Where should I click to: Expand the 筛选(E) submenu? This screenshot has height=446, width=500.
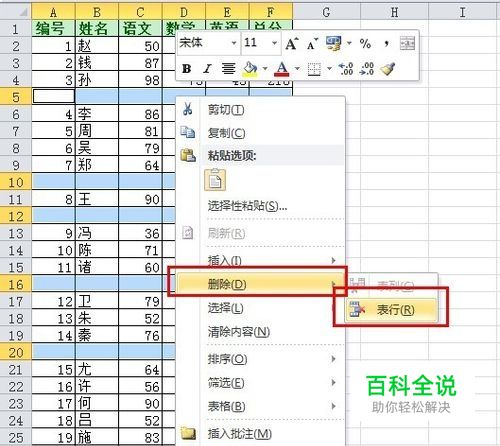(x=261, y=383)
